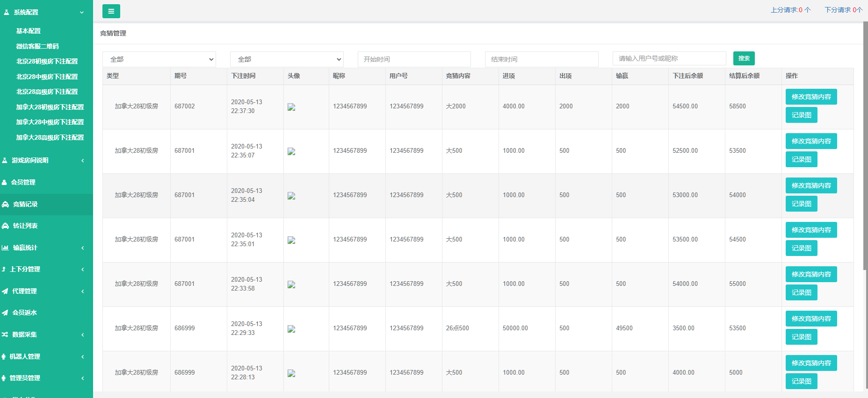This screenshot has height=398, width=868.
Task: Toggle the hamburger sidebar menu button
Action: pos(111,11)
